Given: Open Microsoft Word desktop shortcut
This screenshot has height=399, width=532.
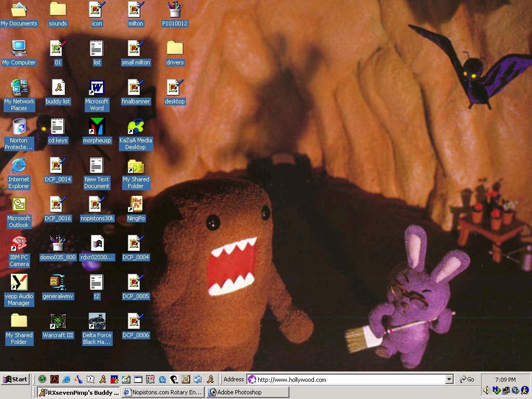Looking at the screenshot, I should coord(97,88).
